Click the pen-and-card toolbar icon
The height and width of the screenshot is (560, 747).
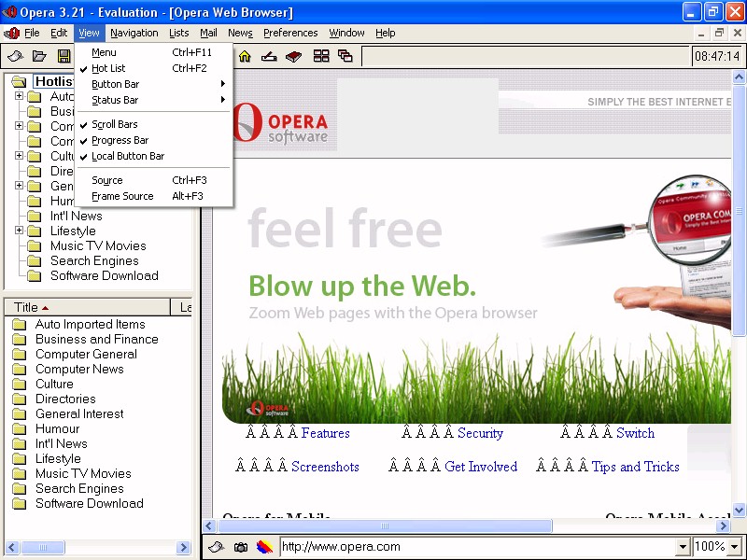point(269,56)
